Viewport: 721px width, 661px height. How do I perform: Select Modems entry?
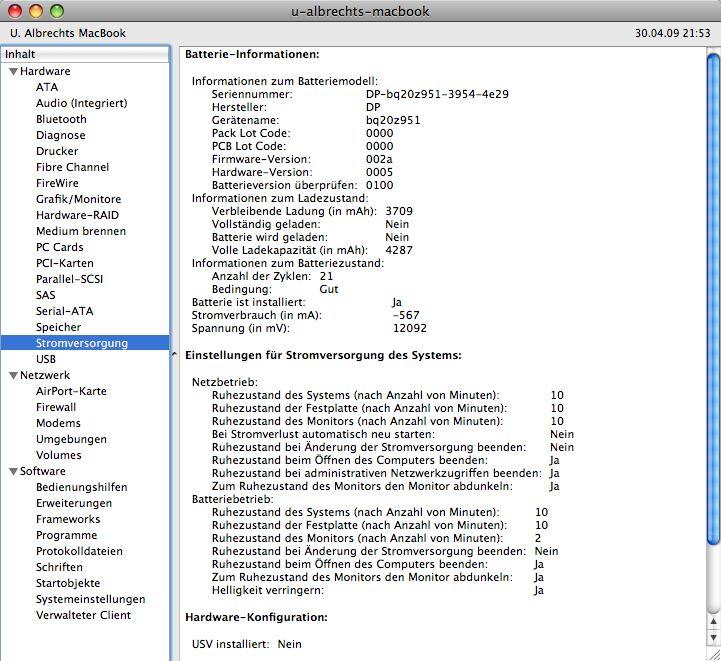point(58,423)
